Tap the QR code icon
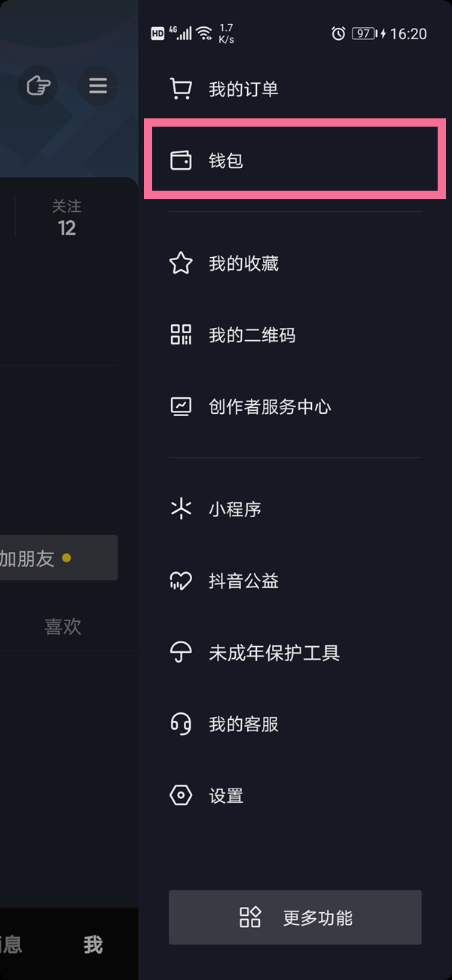This screenshot has height=980, width=452. (x=181, y=335)
